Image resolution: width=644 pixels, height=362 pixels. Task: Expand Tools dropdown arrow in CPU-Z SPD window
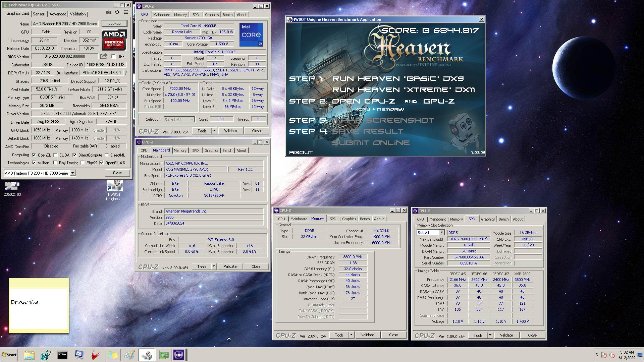tap(490, 335)
